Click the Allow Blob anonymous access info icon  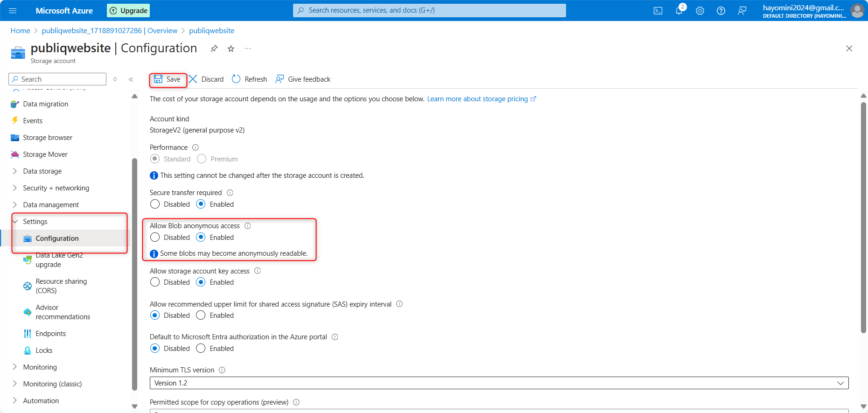pos(248,226)
